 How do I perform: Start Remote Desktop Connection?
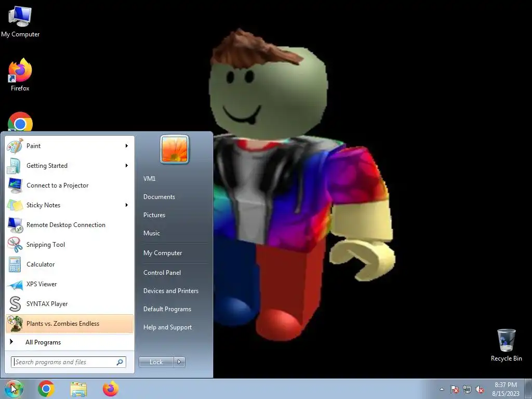point(69,225)
